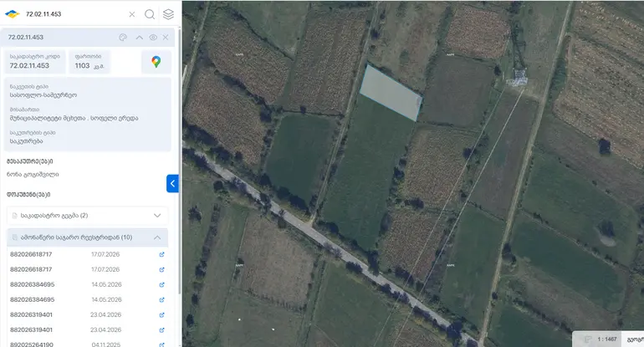The image size is (644, 347).
Task: Close the 72.02.11.453 result card
Action: (x=166, y=38)
